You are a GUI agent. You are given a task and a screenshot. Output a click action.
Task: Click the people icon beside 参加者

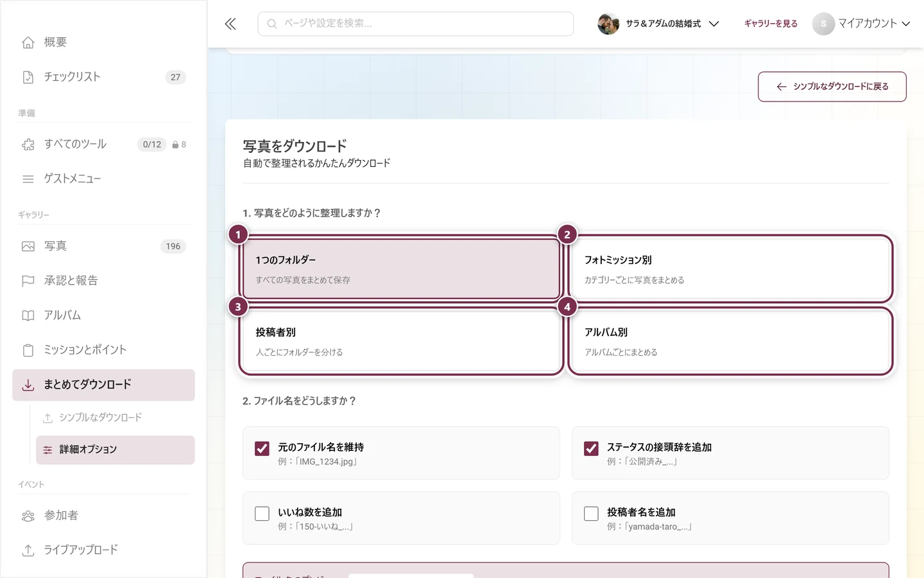(28, 516)
